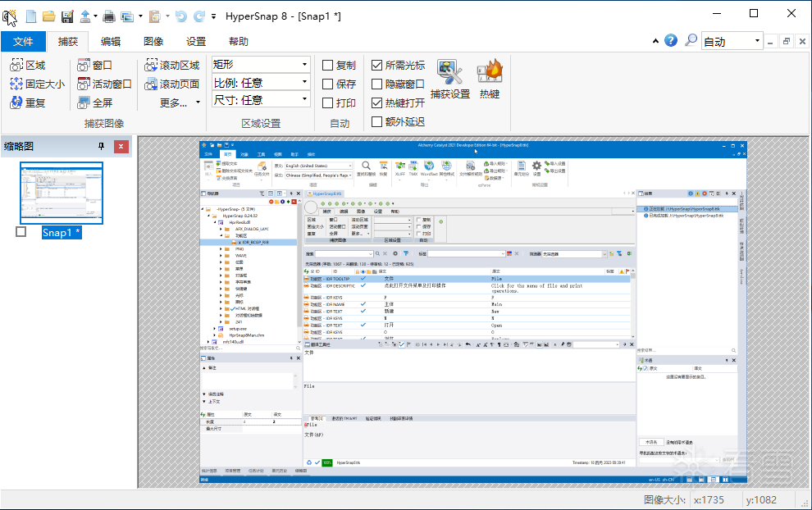
Task: Undo the last action
Action: coord(180,16)
